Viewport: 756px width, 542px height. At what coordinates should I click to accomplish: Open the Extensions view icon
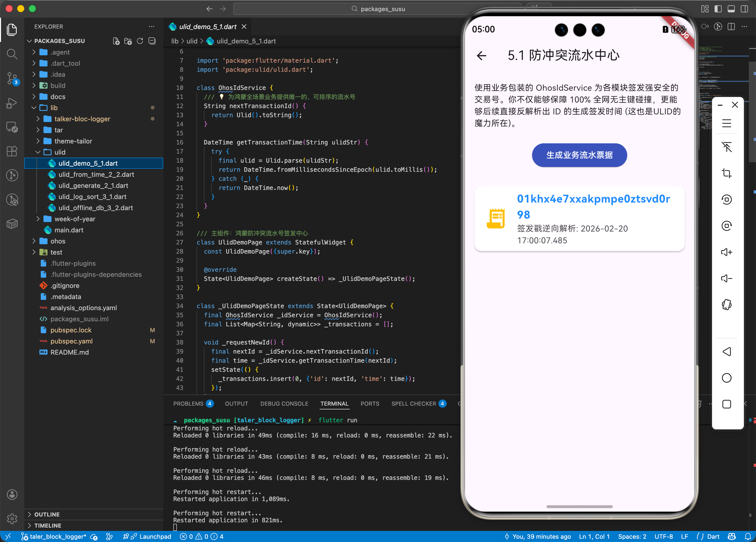pos(12,151)
